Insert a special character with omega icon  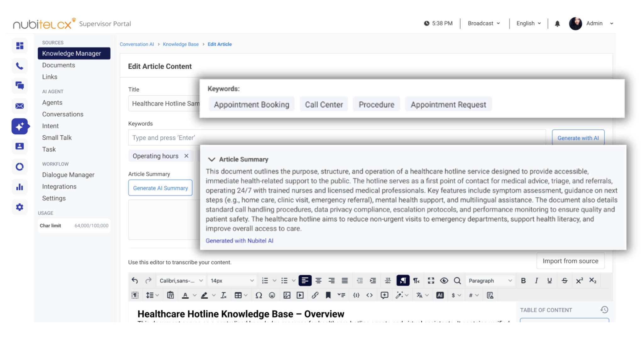pyautogui.click(x=258, y=295)
